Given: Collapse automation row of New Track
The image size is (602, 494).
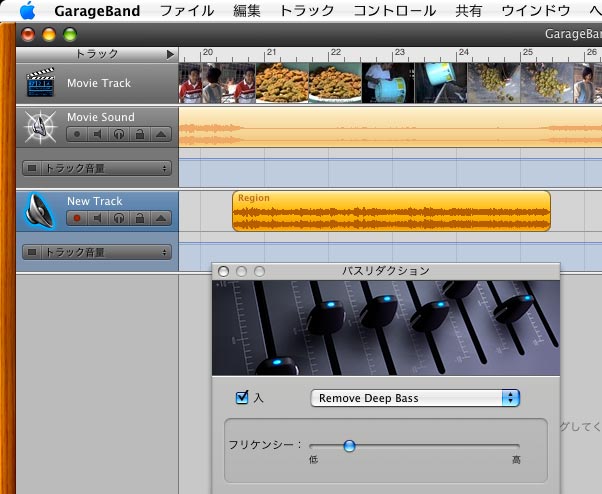Looking at the screenshot, I should click(x=161, y=218).
